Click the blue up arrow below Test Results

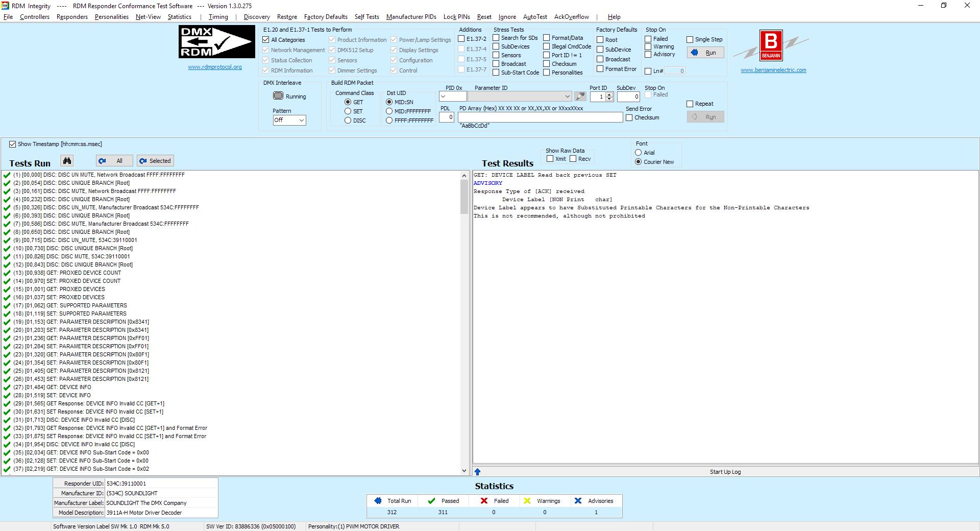coord(477,472)
